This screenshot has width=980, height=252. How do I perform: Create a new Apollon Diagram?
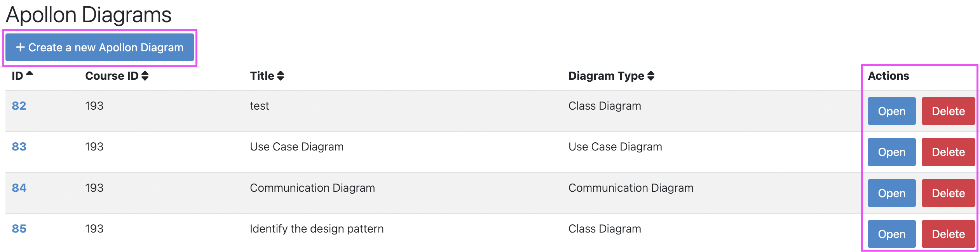pos(99,47)
